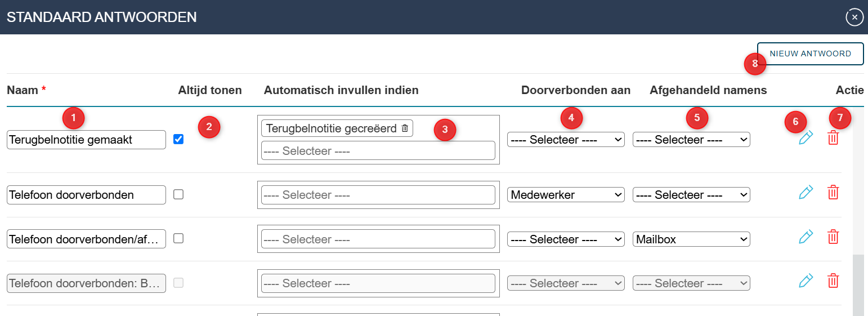Tick Altijd tonen checkbox in Mailbox row
The height and width of the screenshot is (316, 868).
[178, 238]
